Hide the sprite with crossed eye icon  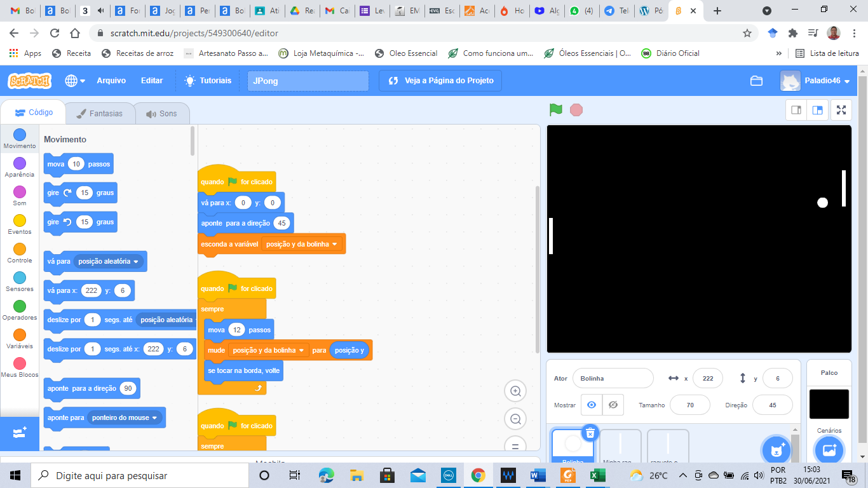coord(613,405)
